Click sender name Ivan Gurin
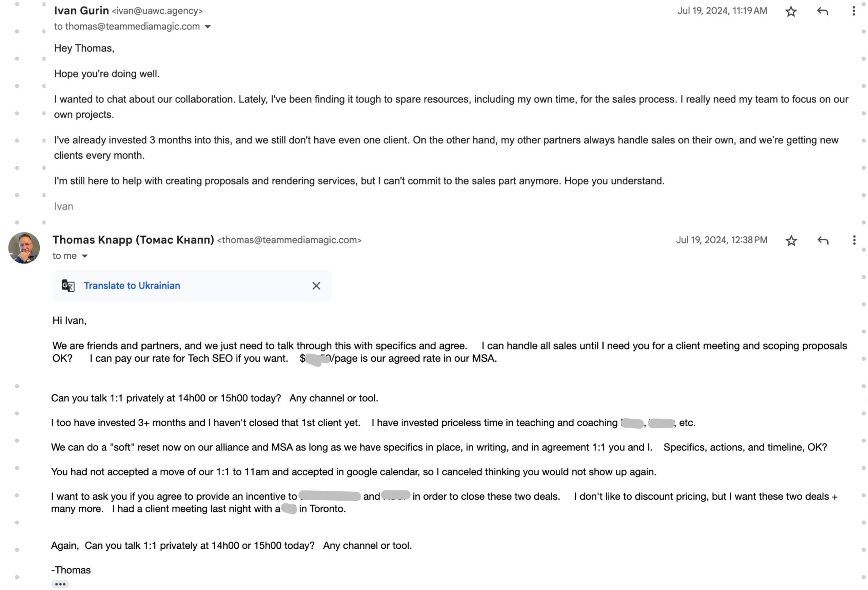The height and width of the screenshot is (590, 868). click(81, 11)
